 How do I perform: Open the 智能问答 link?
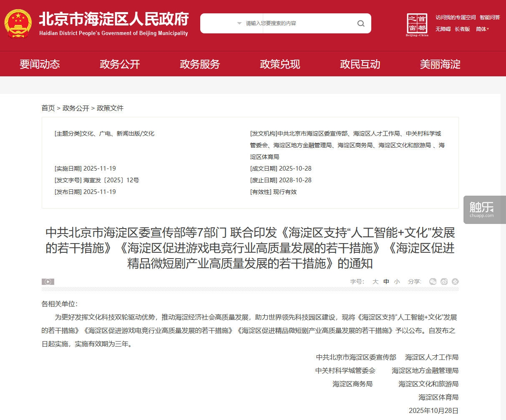490,18
